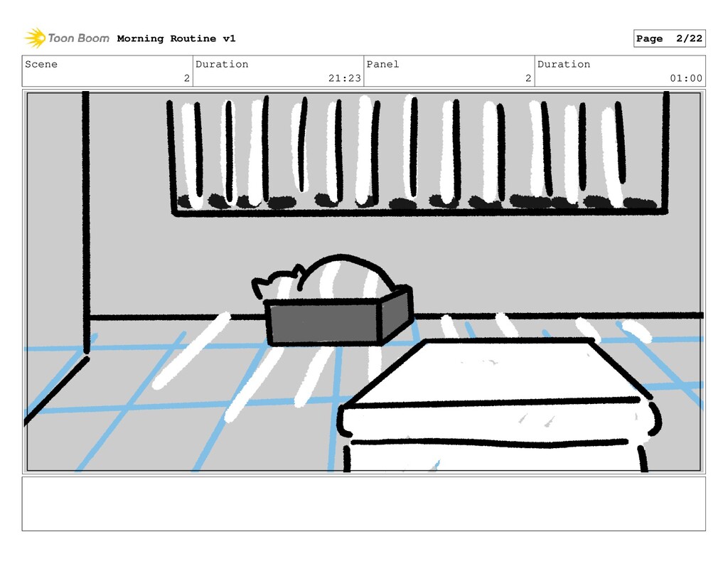The image size is (728, 564).
Task: Click the empty notes box below the panel
Action: 363,504
